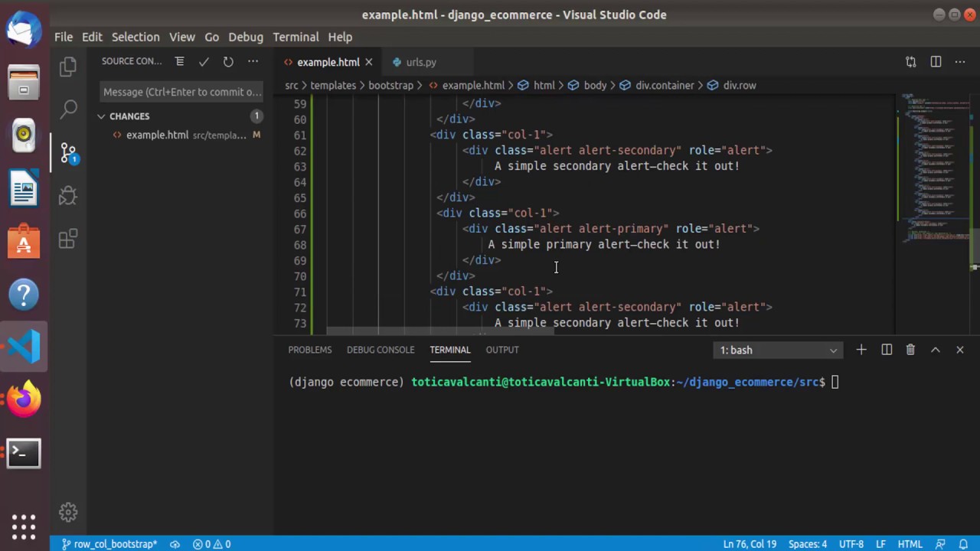Open Rhythmbox from the Ubuntu dock

[24, 135]
